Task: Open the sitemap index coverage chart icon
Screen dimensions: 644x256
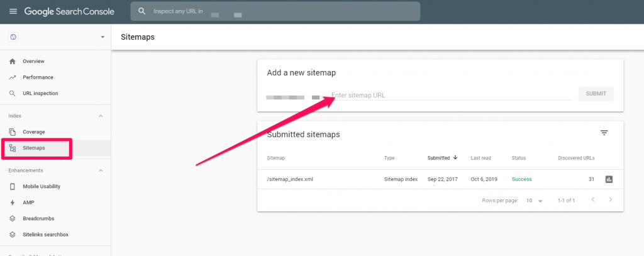Action: (x=609, y=179)
